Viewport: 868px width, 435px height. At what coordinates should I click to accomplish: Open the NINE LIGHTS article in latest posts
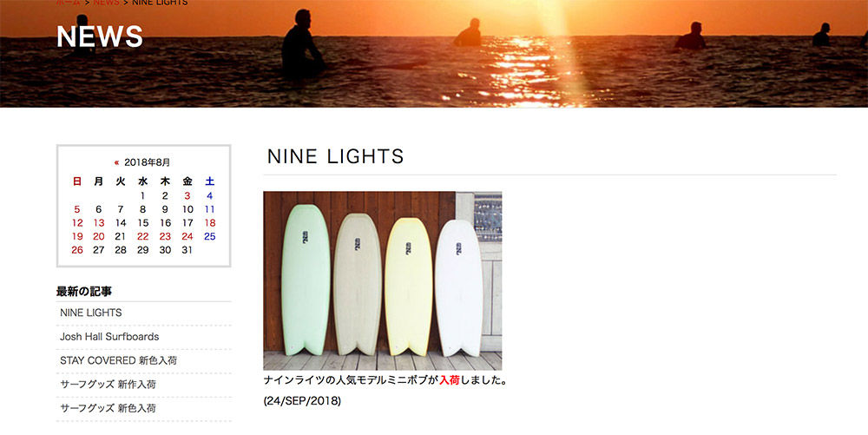tap(91, 313)
